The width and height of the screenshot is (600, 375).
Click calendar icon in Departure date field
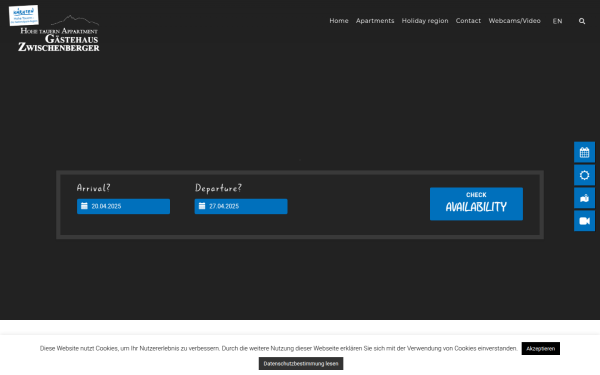202,206
